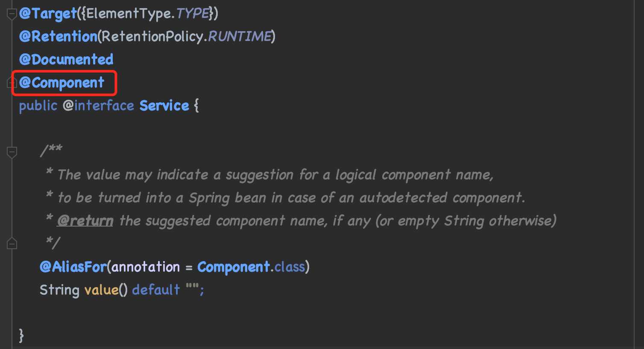Toggle fold marker next to @Component line
Screen dimensions: 644x349
12,82
